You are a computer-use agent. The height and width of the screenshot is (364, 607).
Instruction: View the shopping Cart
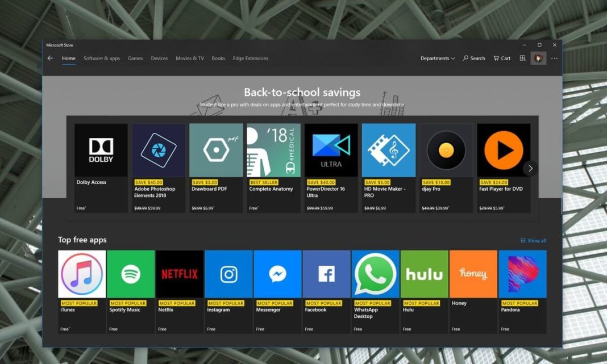[501, 58]
